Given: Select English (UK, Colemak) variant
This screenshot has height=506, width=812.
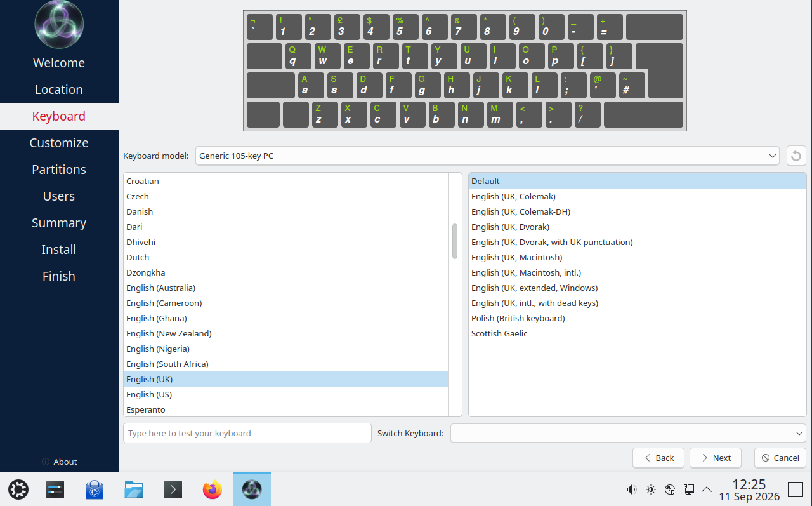Looking at the screenshot, I should (x=637, y=196).
